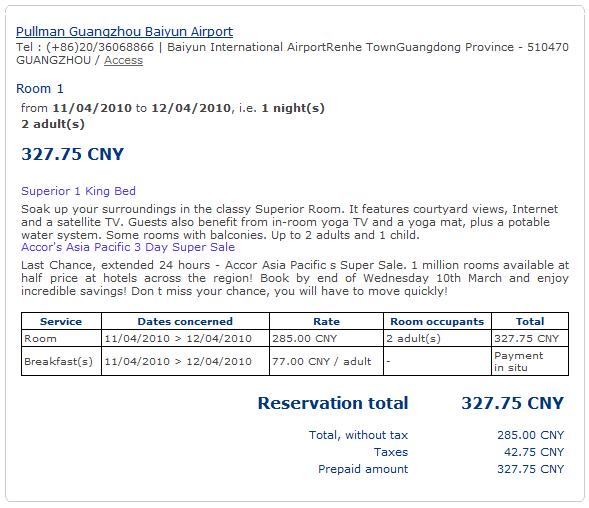Select the Room 1 heading
The image size is (589, 508).
click(40, 89)
